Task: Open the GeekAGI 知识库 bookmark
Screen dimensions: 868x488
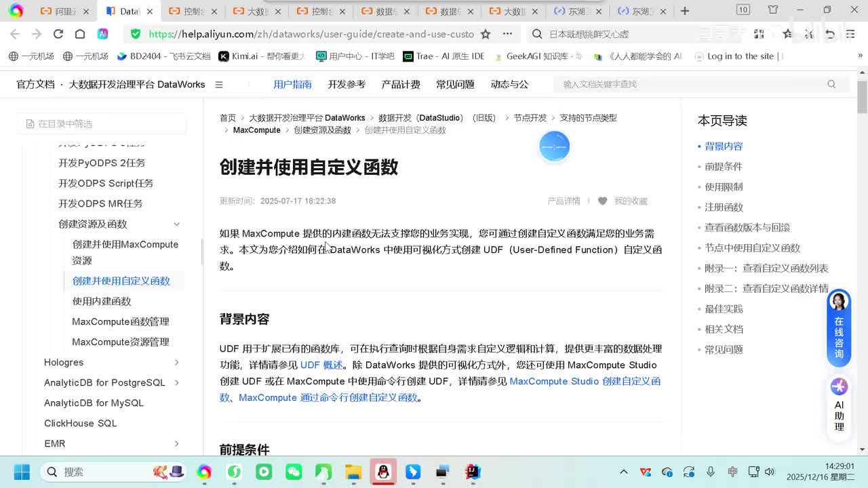Action: (x=538, y=56)
